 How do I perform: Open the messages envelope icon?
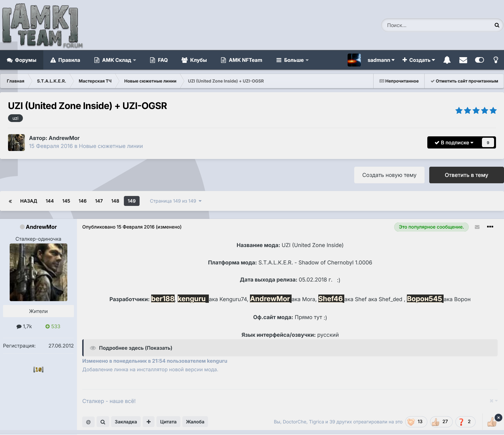(x=463, y=60)
